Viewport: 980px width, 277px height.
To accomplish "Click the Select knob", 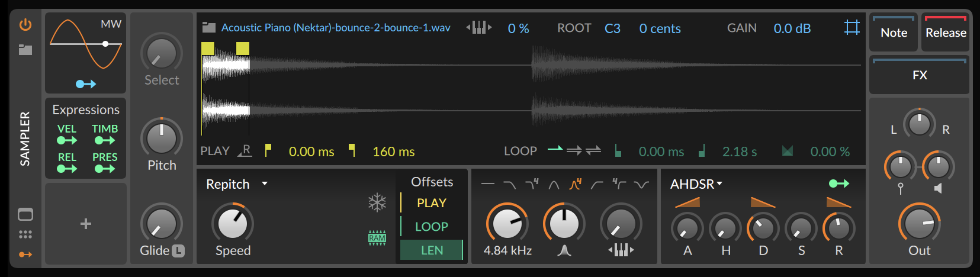I will 161,53.
